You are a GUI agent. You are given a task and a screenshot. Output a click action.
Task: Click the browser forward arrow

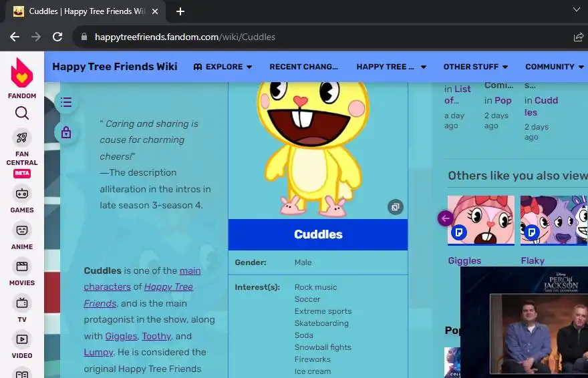(x=36, y=37)
